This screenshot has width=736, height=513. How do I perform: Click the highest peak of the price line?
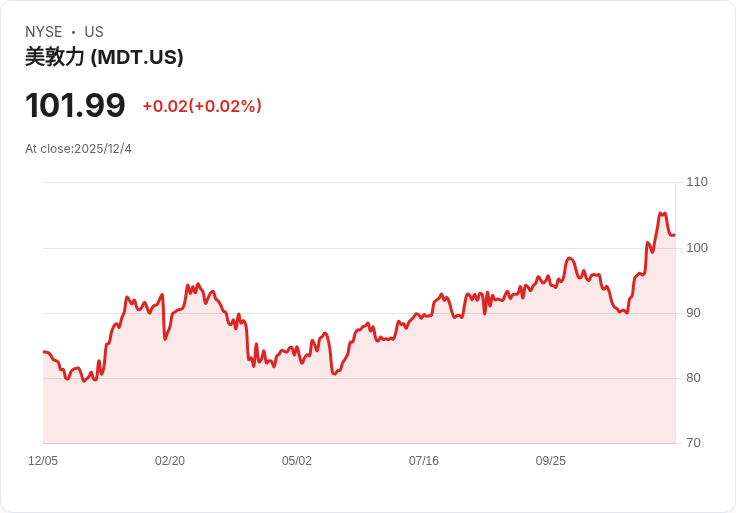661,213
